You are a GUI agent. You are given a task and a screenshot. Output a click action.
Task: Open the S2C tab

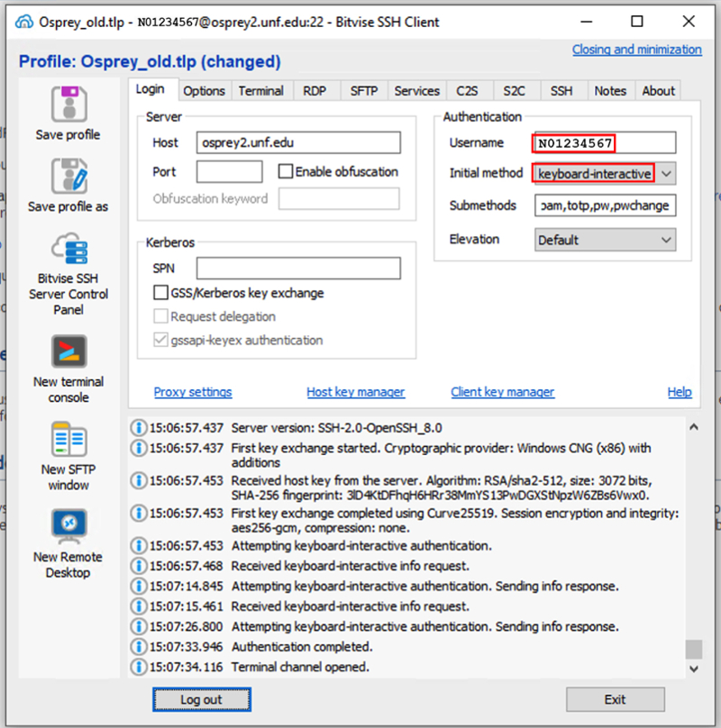(515, 91)
